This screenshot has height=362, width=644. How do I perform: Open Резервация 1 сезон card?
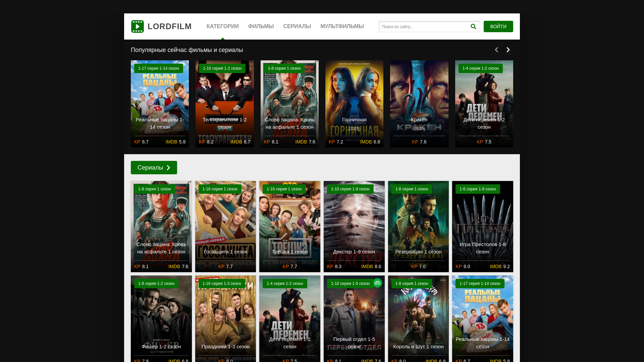pyautogui.click(x=418, y=227)
